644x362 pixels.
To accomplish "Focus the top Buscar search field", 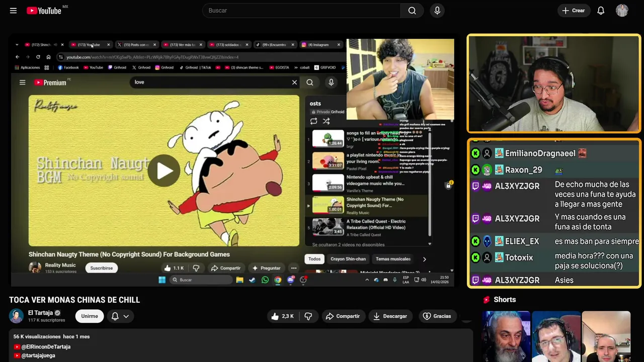I will [301, 11].
